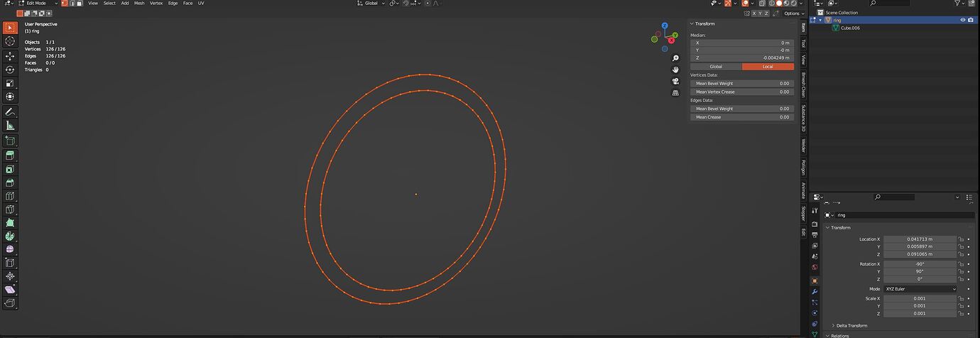
Task: Click the viewport pan hand icon
Action: point(675,70)
